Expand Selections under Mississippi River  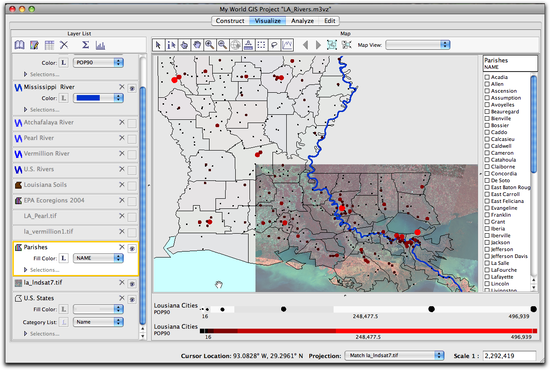coord(26,110)
